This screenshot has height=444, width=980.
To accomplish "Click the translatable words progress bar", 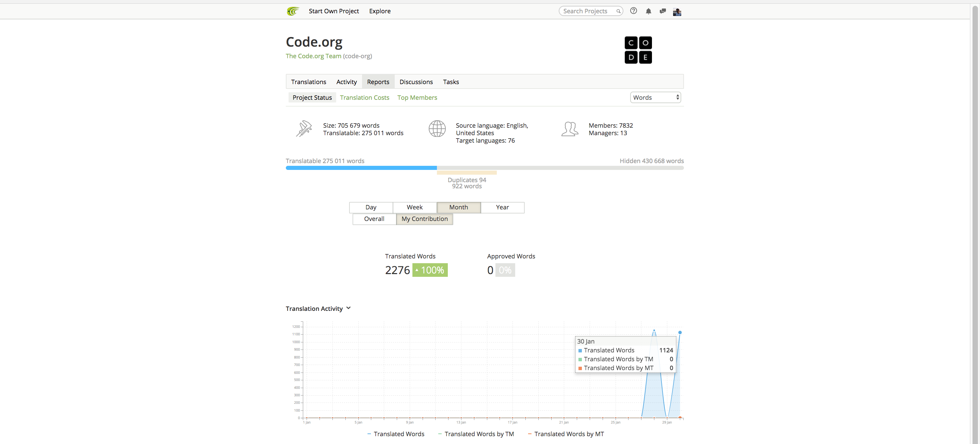I will 361,168.
